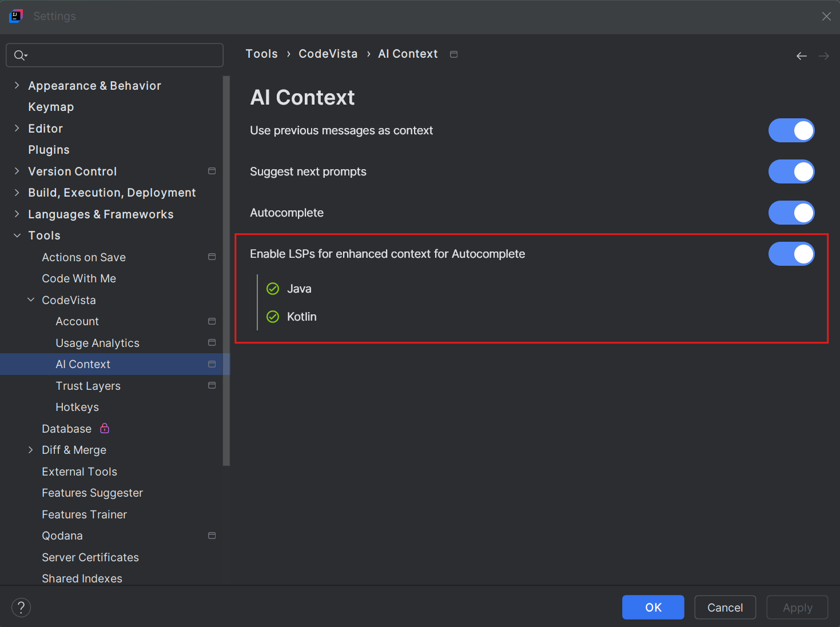Collapse the Tools section
This screenshot has width=840, height=627.
[x=17, y=235]
